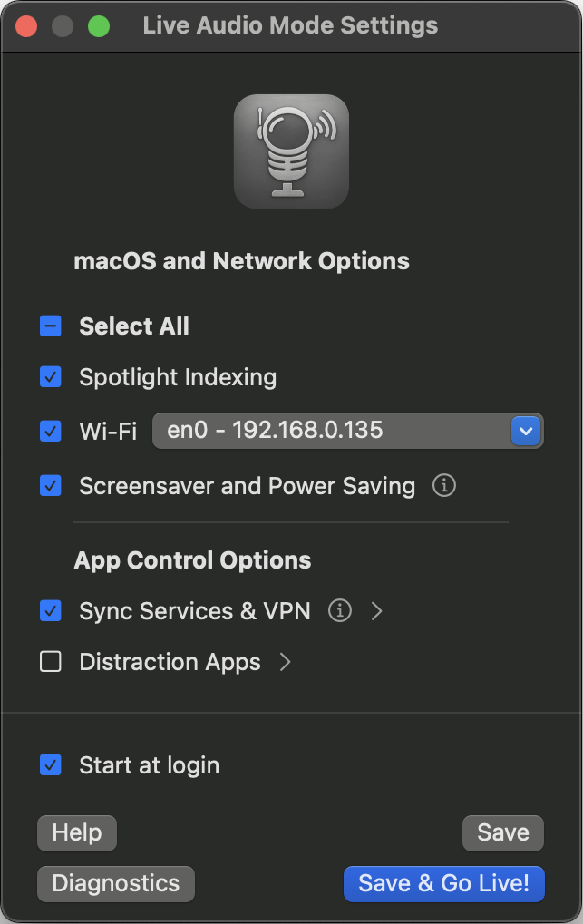Expand the Distraction Apps chevron
Screen dimensions: 583x924
286,662
